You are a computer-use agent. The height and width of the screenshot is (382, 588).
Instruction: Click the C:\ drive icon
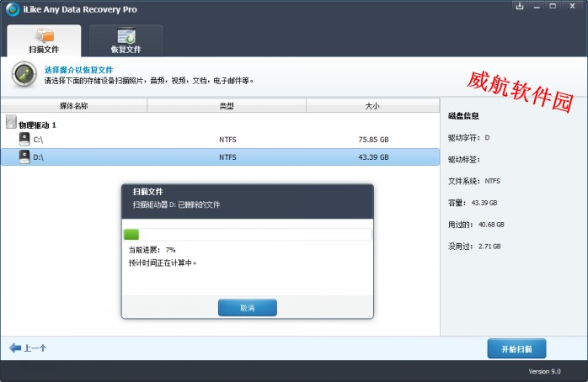point(24,139)
